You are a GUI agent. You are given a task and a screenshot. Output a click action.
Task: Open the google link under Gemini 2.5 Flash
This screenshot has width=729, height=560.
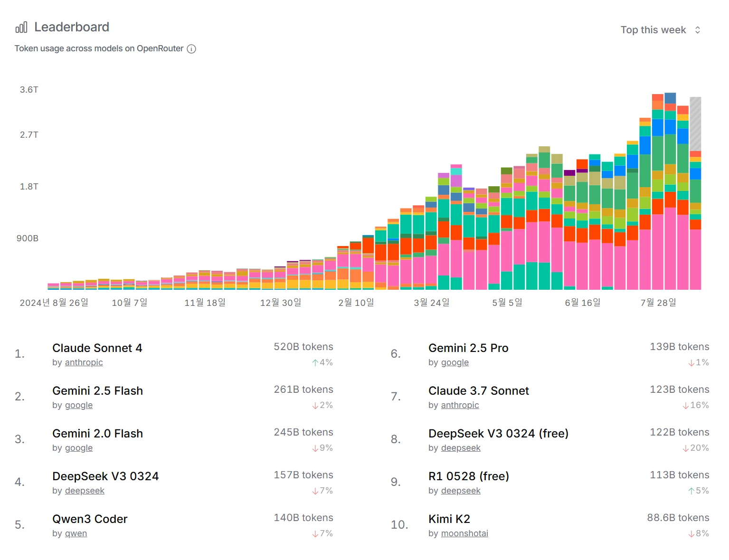pos(79,405)
